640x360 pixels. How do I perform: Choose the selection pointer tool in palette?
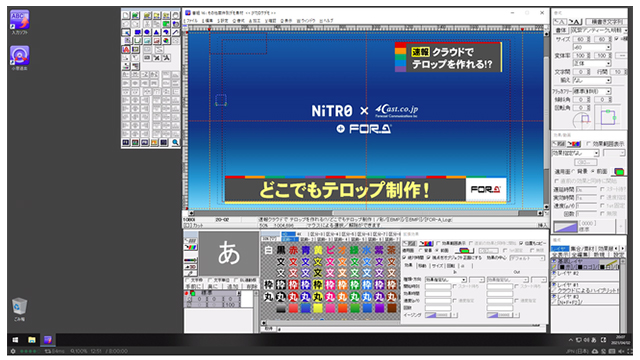coord(126,32)
